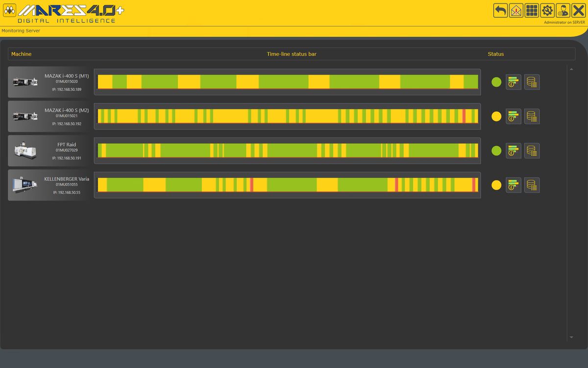Click yellow status indicator of MAZAK M2
588x368 pixels.
click(x=496, y=116)
